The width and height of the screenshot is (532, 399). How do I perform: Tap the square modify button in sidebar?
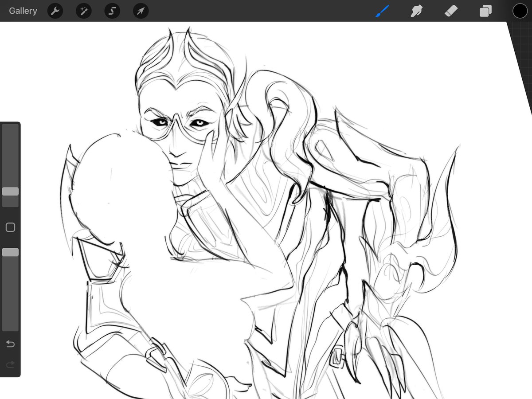click(x=10, y=227)
